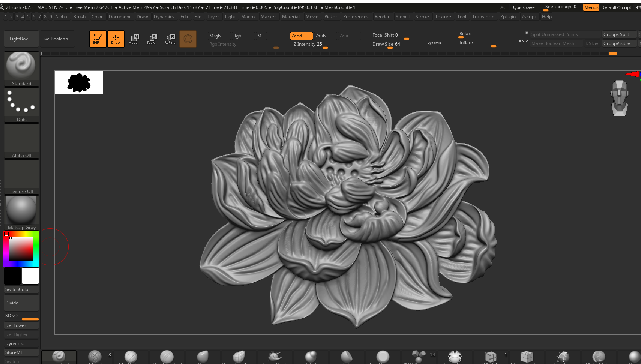This screenshot has height=364, width=641.
Task: Click the MatCap Gray material sphere
Action: [x=21, y=212]
